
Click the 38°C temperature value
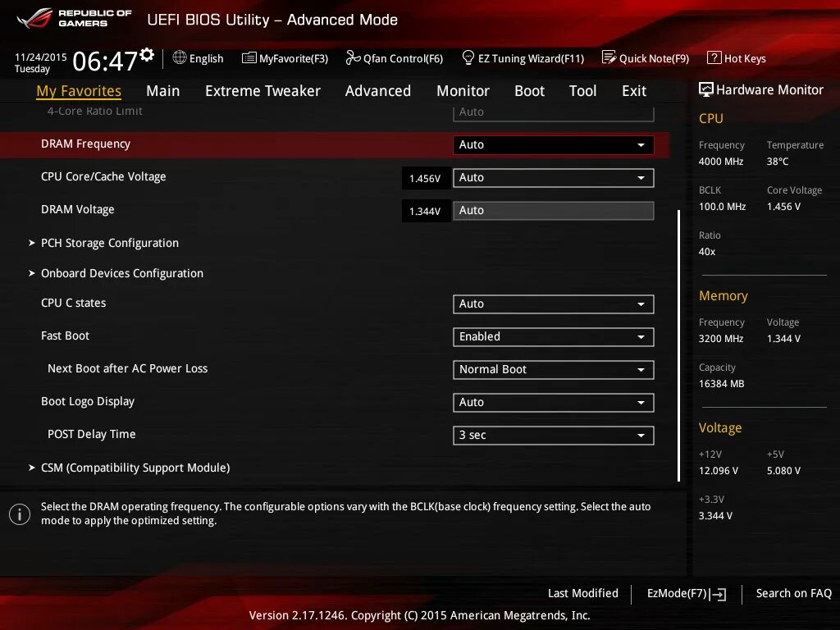778,162
